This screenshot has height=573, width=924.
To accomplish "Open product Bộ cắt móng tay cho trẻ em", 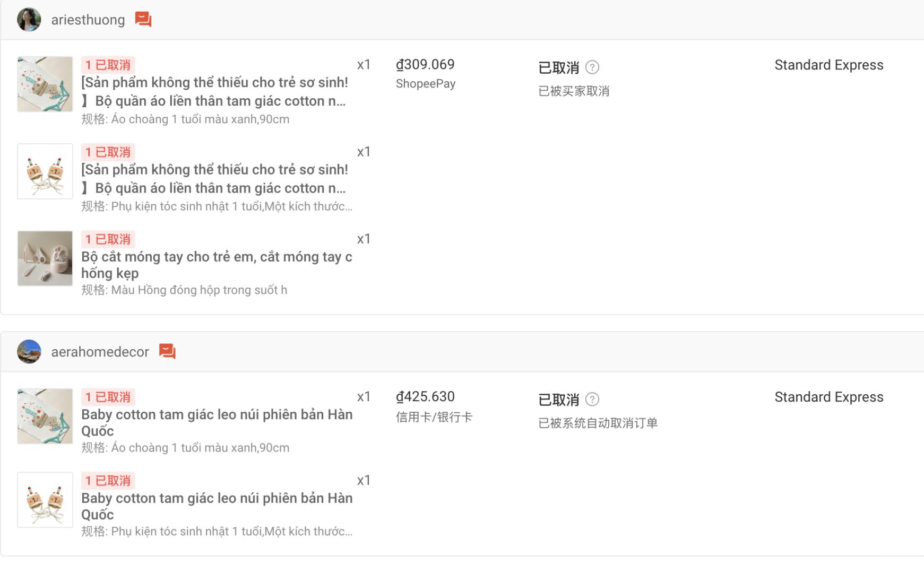I will pyautogui.click(x=217, y=265).
